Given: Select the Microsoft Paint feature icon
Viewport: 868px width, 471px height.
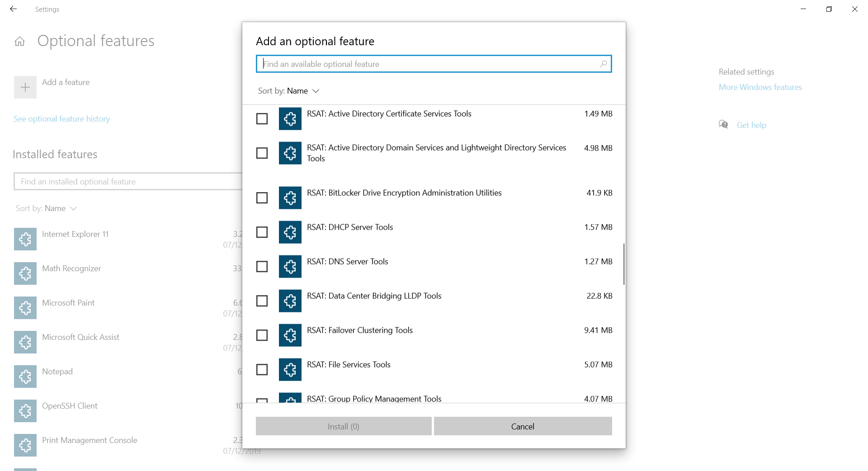Looking at the screenshot, I should click(x=25, y=307).
